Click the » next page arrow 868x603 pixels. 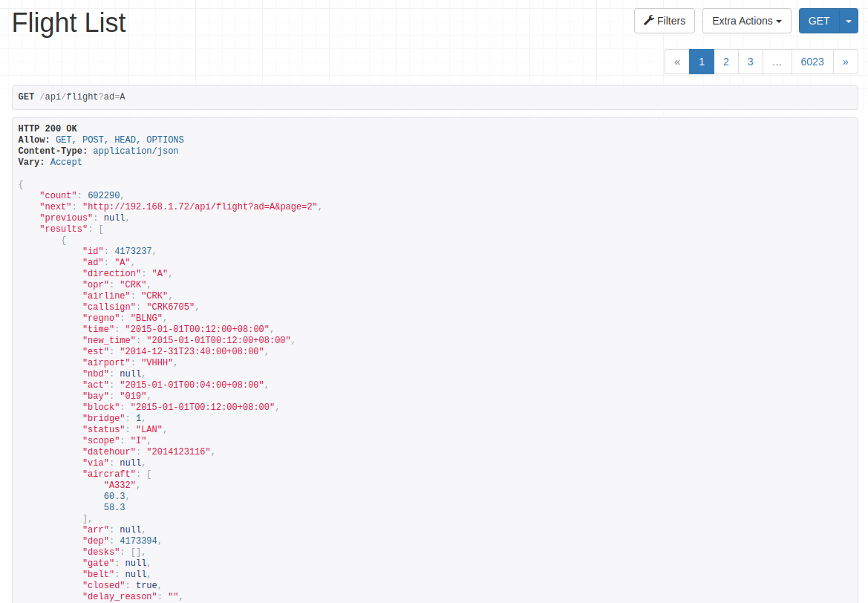point(845,62)
